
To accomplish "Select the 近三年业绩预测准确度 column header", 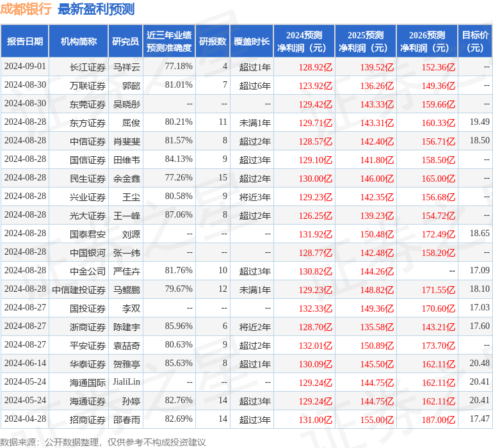I will point(169,41).
